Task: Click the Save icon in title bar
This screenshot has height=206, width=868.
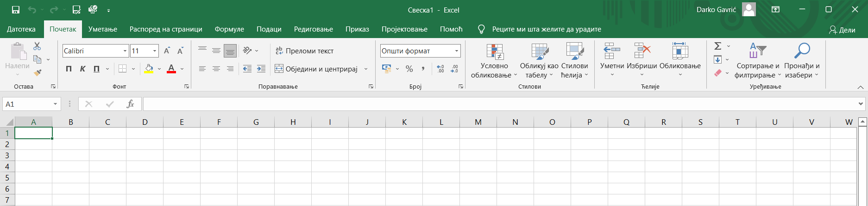Action: (16, 10)
